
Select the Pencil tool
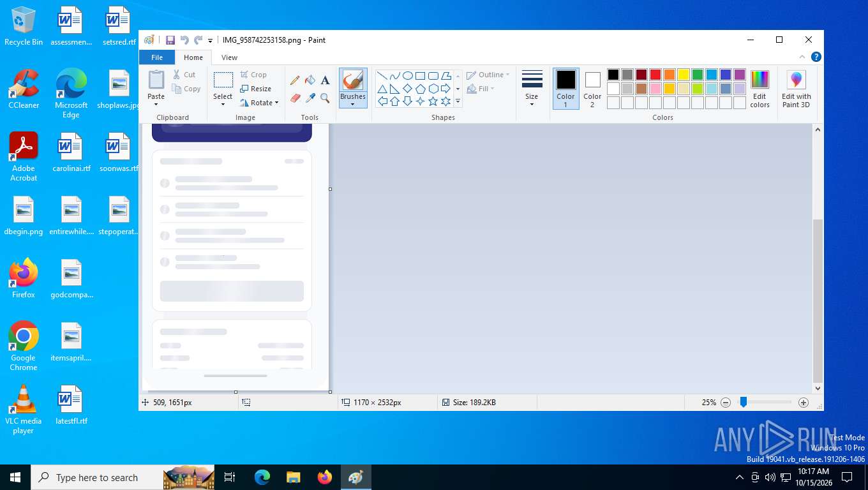[295, 80]
